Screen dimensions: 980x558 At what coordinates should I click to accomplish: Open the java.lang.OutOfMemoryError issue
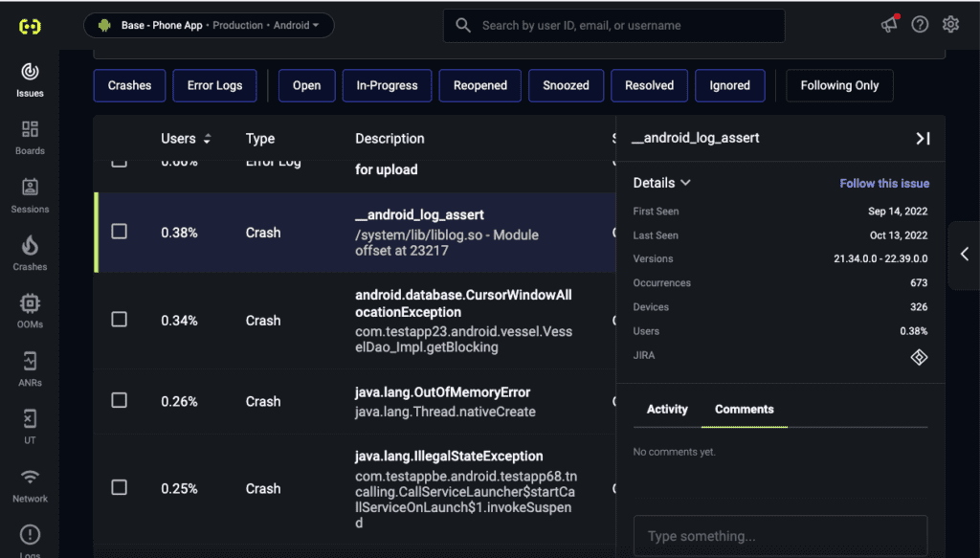pyautogui.click(x=442, y=392)
